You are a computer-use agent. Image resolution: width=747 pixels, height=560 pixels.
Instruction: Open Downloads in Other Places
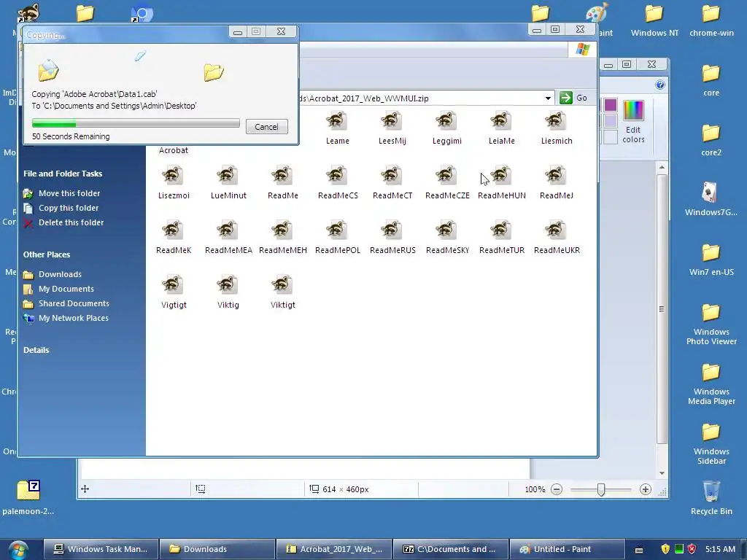pos(60,274)
